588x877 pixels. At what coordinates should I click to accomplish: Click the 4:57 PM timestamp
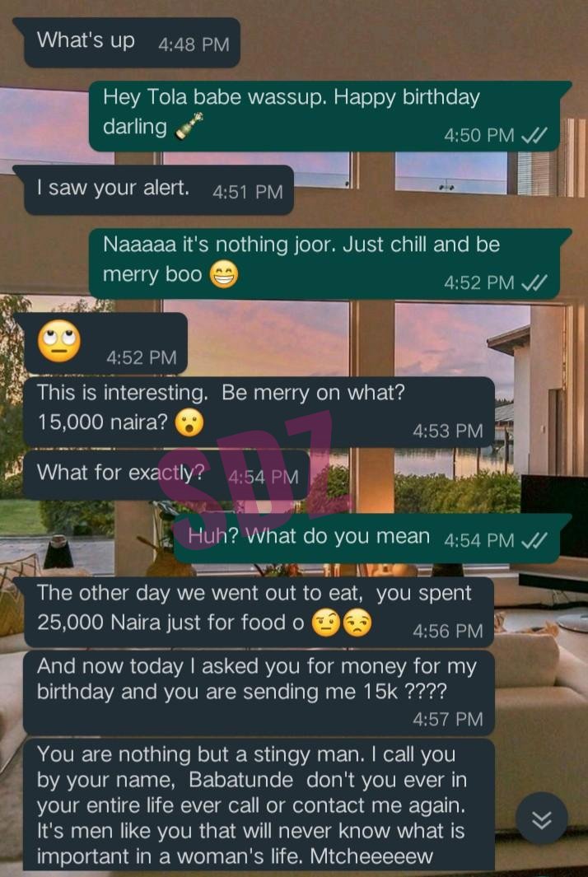click(447, 719)
